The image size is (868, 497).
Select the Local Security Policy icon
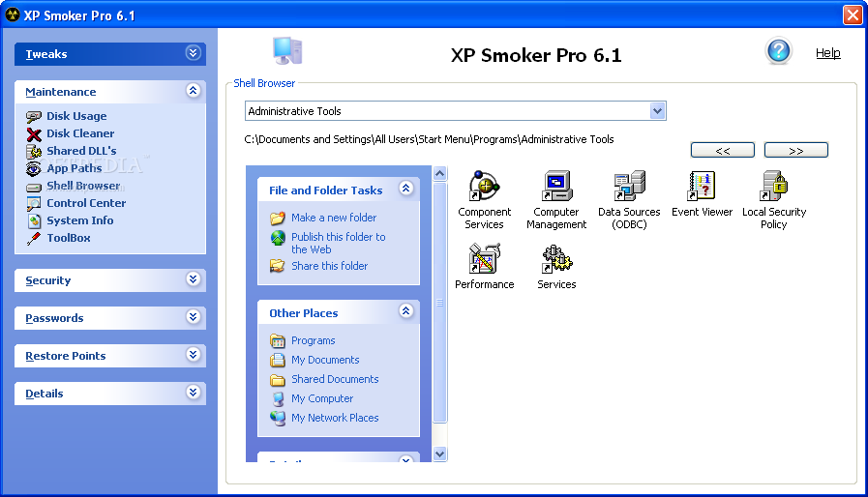[x=774, y=186]
